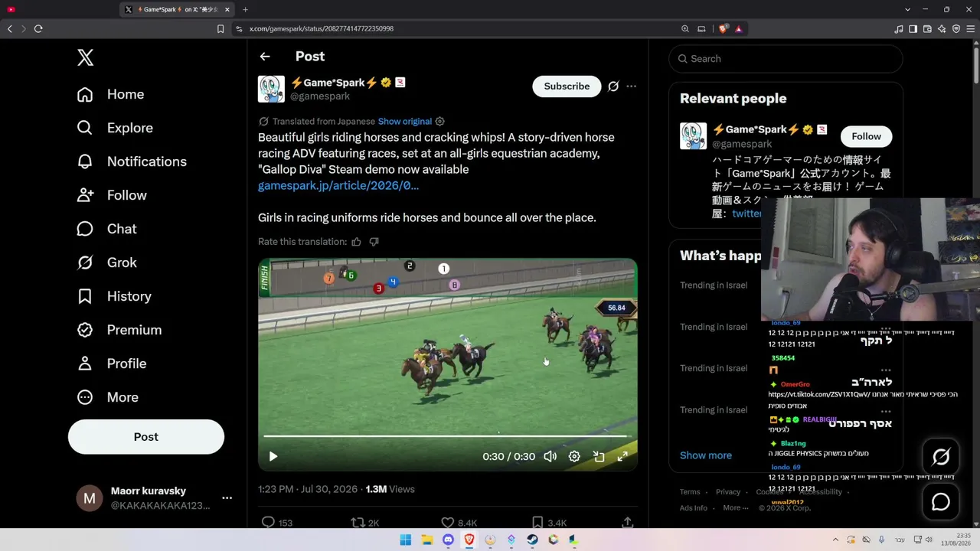Open the media music note control
Viewport: 980px width, 551px height.
[x=899, y=28]
